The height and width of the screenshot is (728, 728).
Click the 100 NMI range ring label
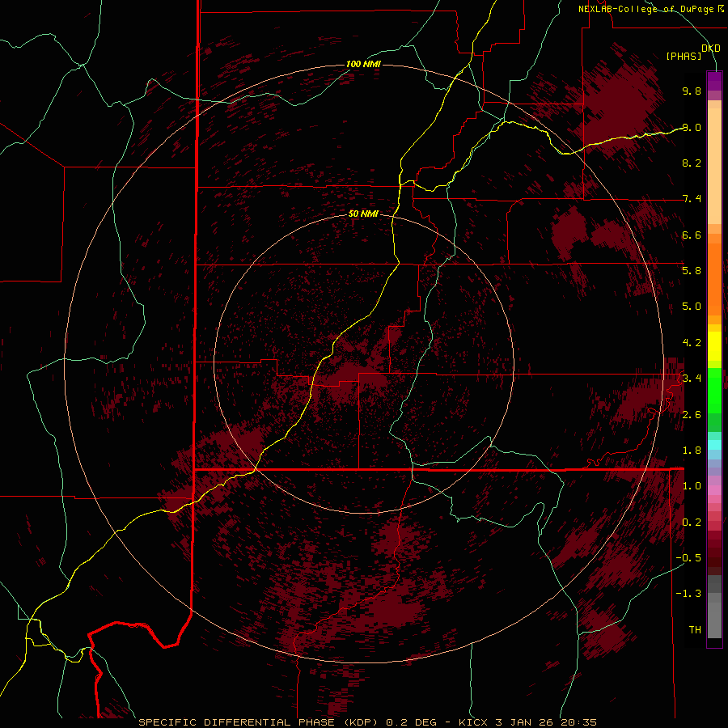(x=363, y=64)
